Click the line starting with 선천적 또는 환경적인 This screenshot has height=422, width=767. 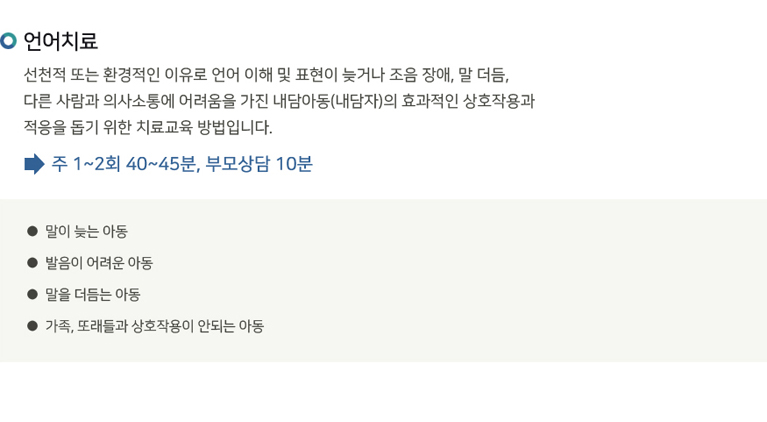click(267, 75)
